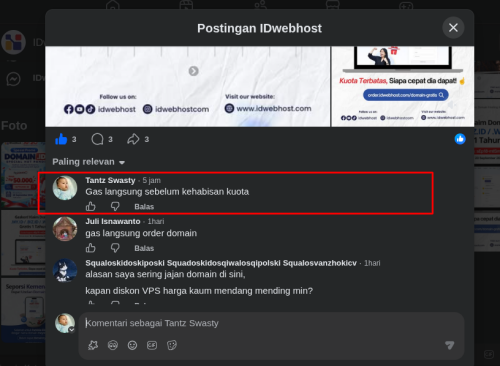Open Juli Isnawanto's profile name
This screenshot has height=366, width=500.
113,221
